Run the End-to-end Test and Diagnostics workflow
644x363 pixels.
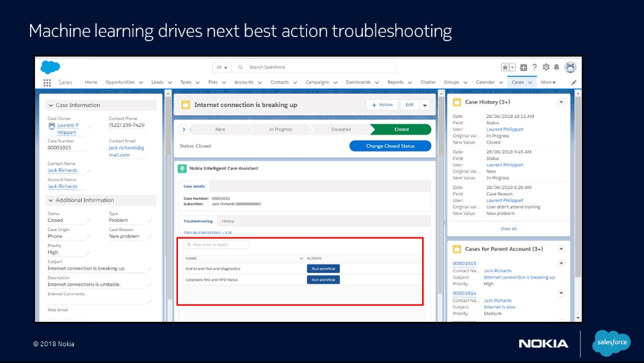pyautogui.click(x=323, y=269)
